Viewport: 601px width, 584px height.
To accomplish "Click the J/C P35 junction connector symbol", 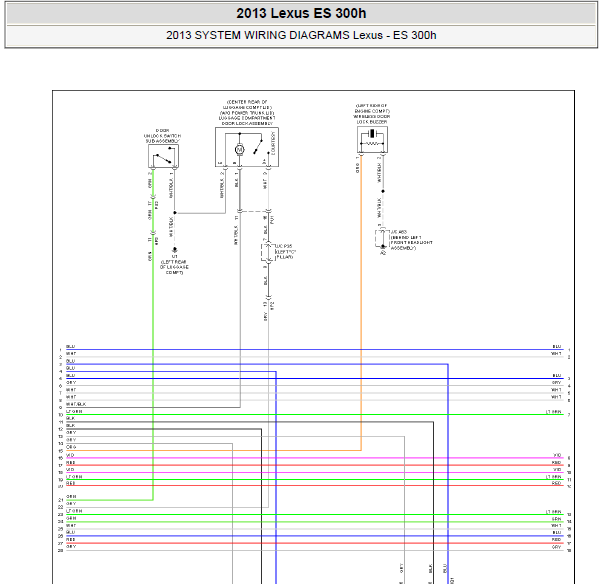I will click(268, 253).
